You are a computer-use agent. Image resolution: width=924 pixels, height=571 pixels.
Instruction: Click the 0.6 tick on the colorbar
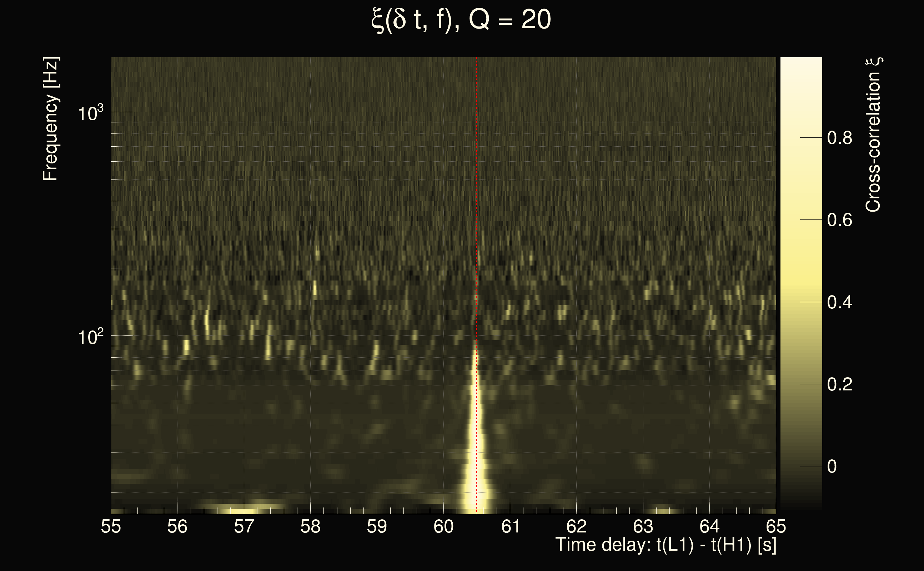click(x=839, y=220)
